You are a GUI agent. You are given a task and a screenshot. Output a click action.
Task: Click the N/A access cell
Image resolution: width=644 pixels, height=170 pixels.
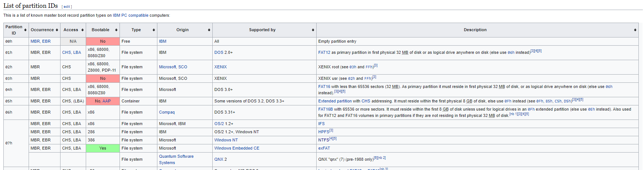pyautogui.click(x=73, y=41)
